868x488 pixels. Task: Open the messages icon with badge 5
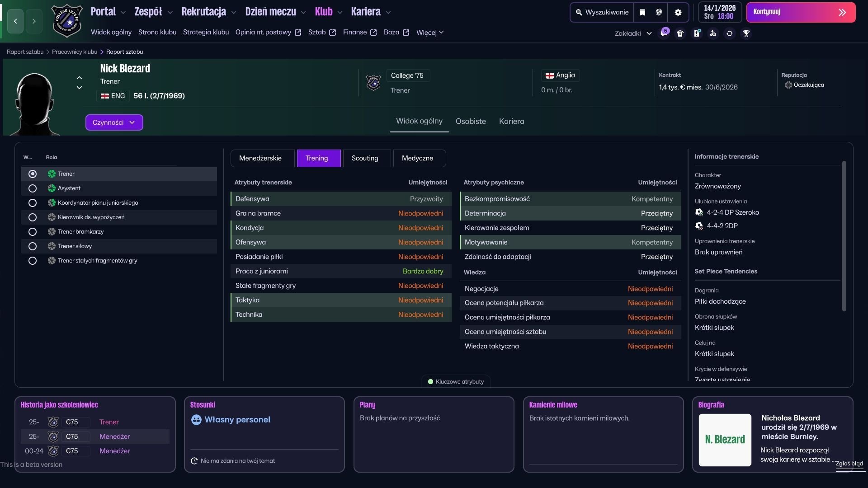664,33
